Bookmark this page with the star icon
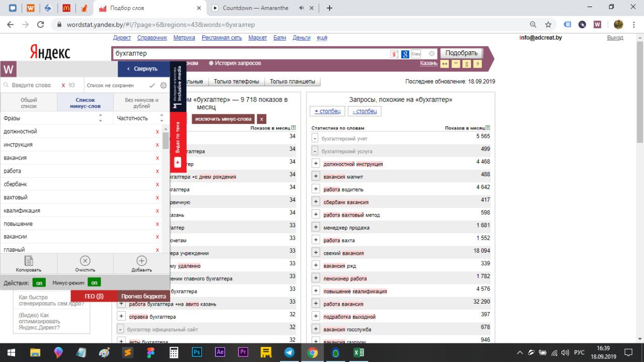The height and width of the screenshot is (362, 644). (548, 25)
